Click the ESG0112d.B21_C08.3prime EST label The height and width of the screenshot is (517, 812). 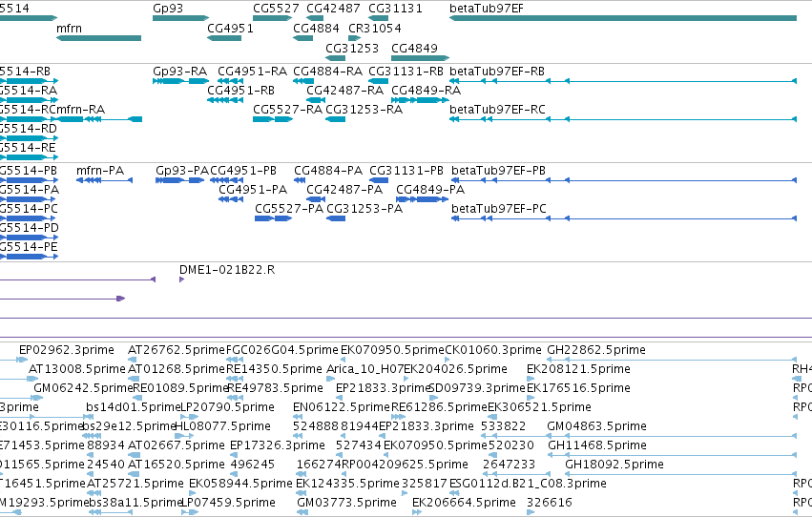point(528,484)
